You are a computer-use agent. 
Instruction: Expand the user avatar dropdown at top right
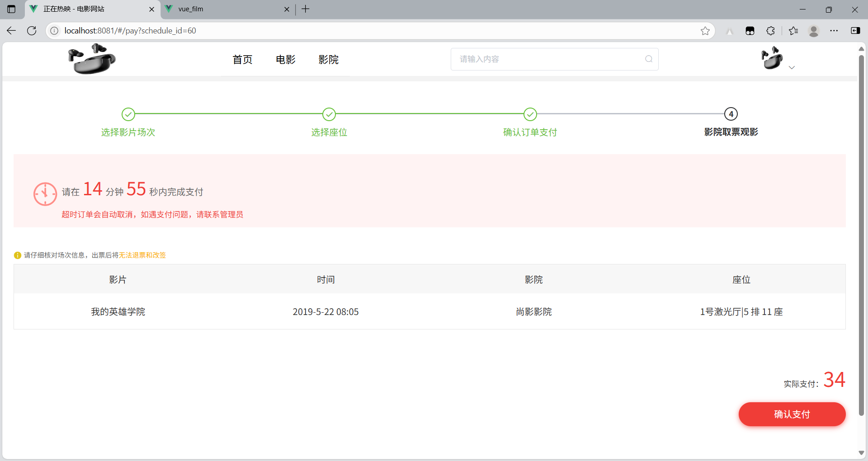pos(792,67)
